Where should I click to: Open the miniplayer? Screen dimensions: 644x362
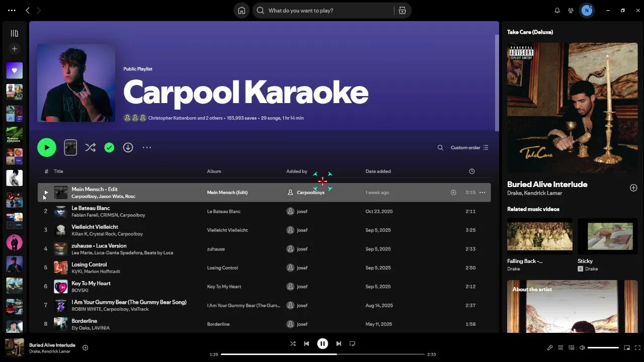point(627,347)
